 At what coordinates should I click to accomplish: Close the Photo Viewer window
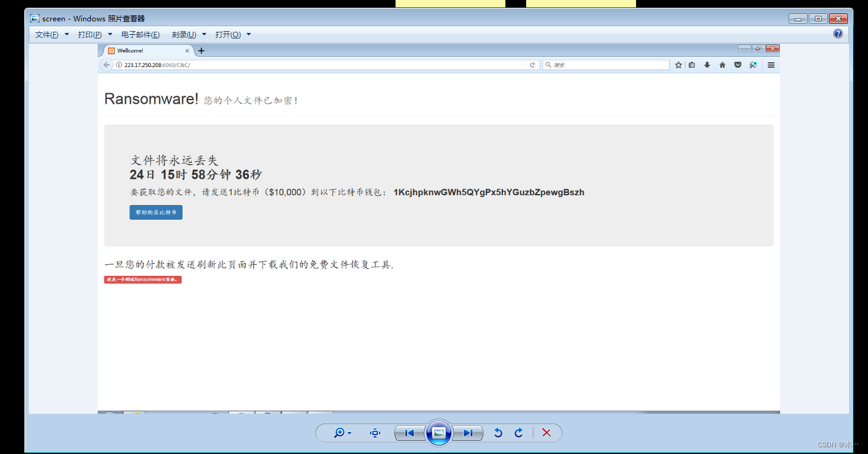point(838,19)
